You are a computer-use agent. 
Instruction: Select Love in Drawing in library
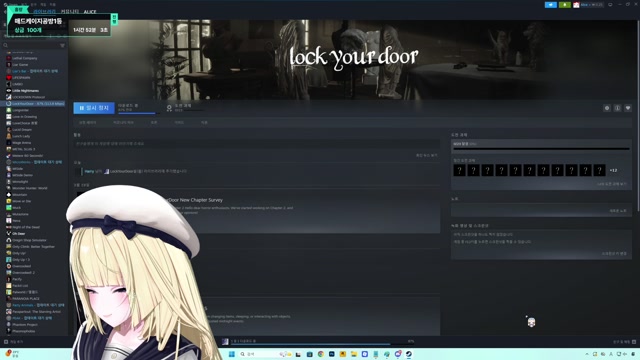click(x=24, y=117)
